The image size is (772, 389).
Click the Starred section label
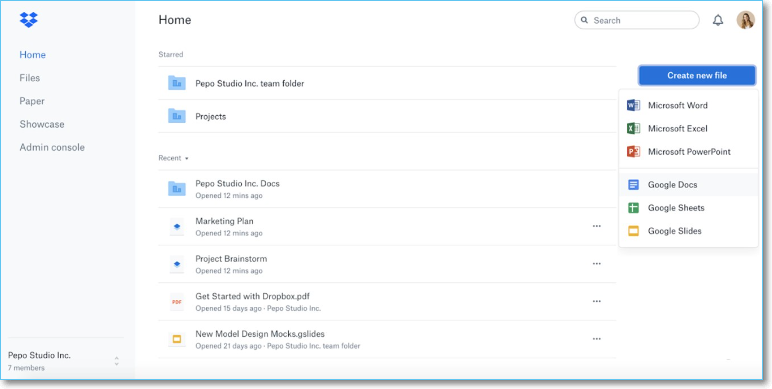[171, 54]
